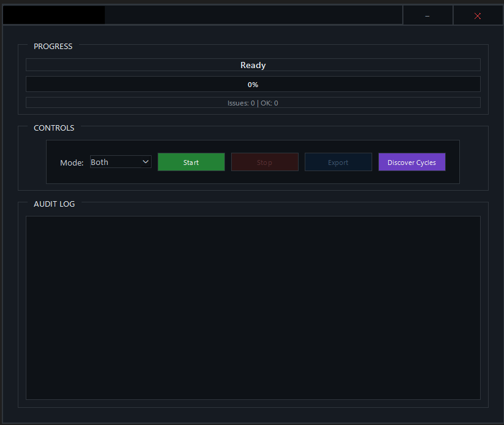Click the red close X icon
Viewport: 504px width, 425px height.
(x=478, y=15)
